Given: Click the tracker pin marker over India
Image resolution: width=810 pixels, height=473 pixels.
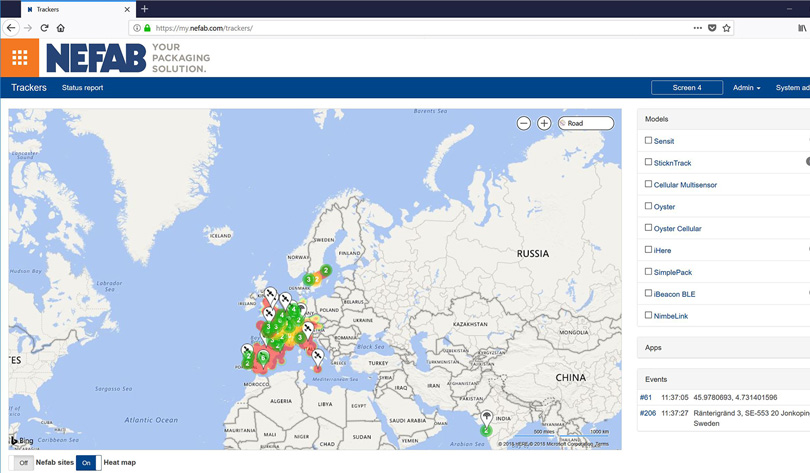Looking at the screenshot, I should 487,416.
